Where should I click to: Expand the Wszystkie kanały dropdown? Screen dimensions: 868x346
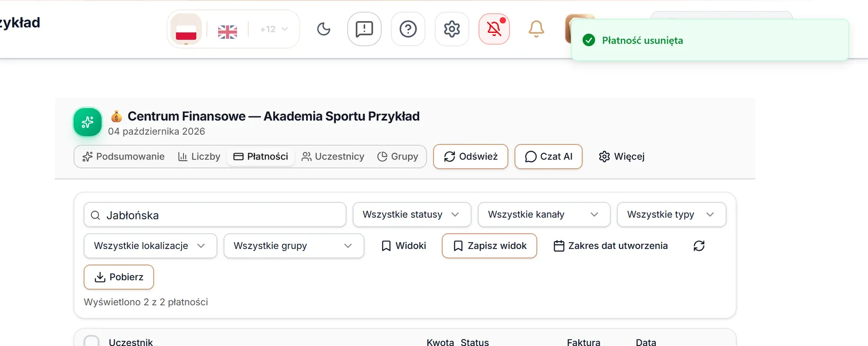(544, 215)
